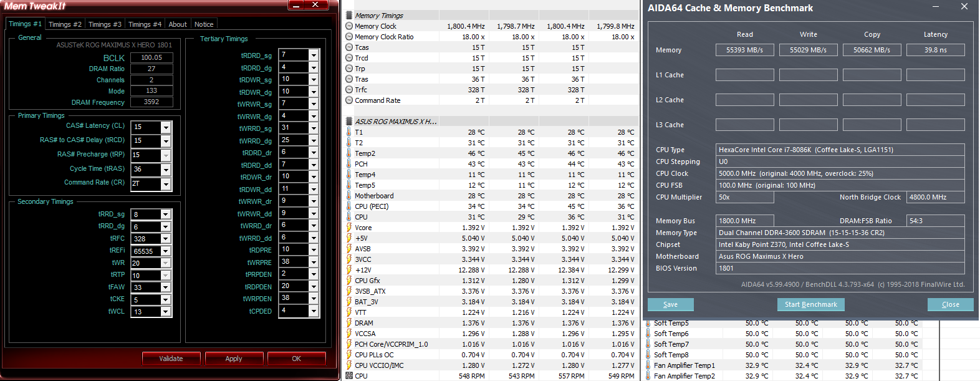Click the DRAM Ratio value field
This screenshot has width=980, height=381.
[x=151, y=69]
